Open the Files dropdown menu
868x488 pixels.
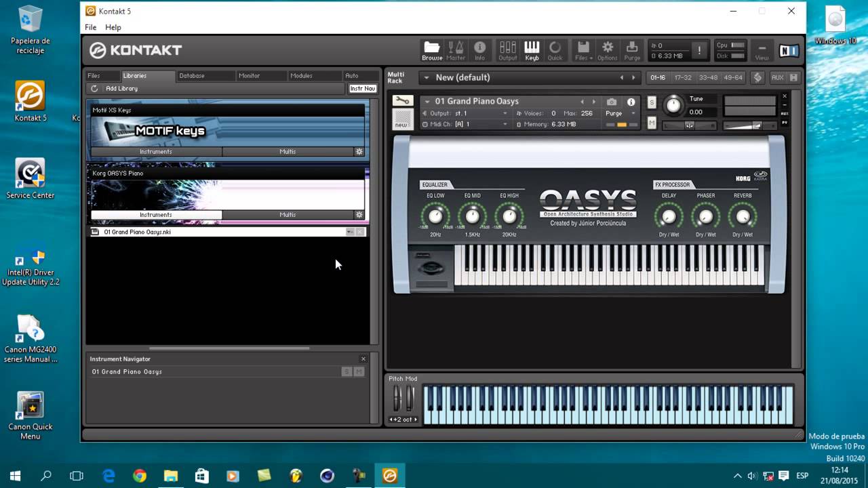(x=583, y=50)
